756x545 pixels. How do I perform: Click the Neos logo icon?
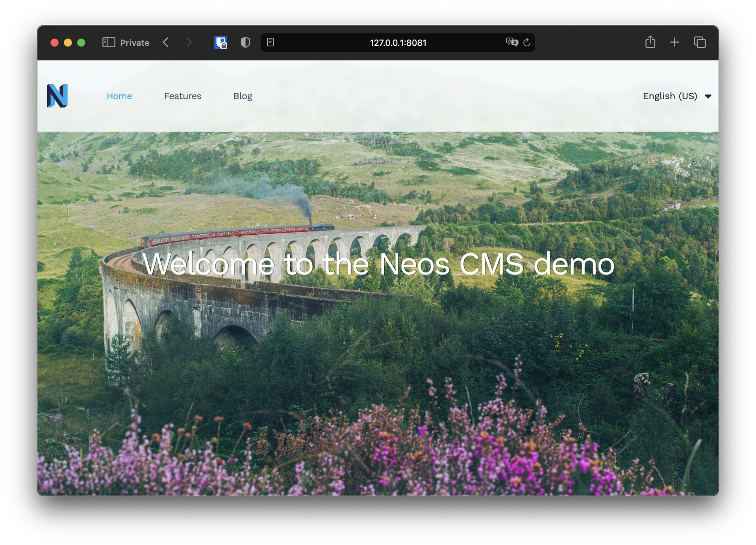pyautogui.click(x=57, y=96)
